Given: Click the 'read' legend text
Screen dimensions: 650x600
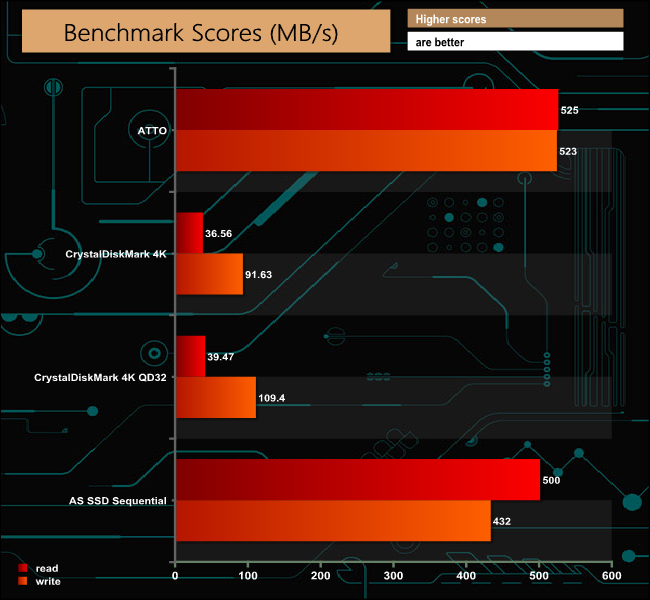Looking at the screenshot, I should (47, 568).
